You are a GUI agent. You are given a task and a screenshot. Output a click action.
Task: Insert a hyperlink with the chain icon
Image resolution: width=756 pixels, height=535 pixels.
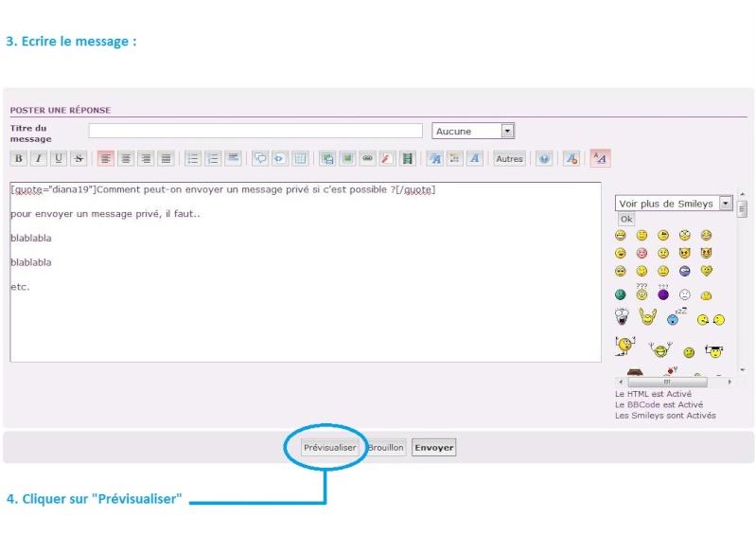(367, 158)
